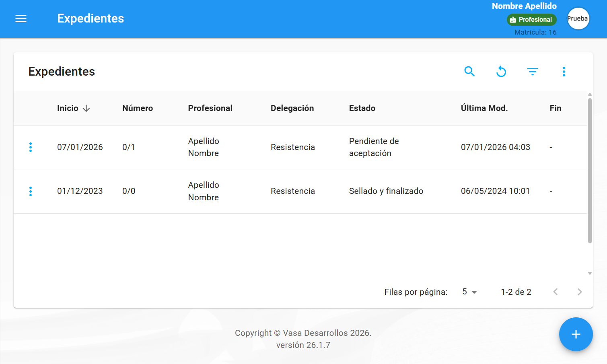Sort the table by Estado column
This screenshot has width=607, height=364.
[x=362, y=108]
